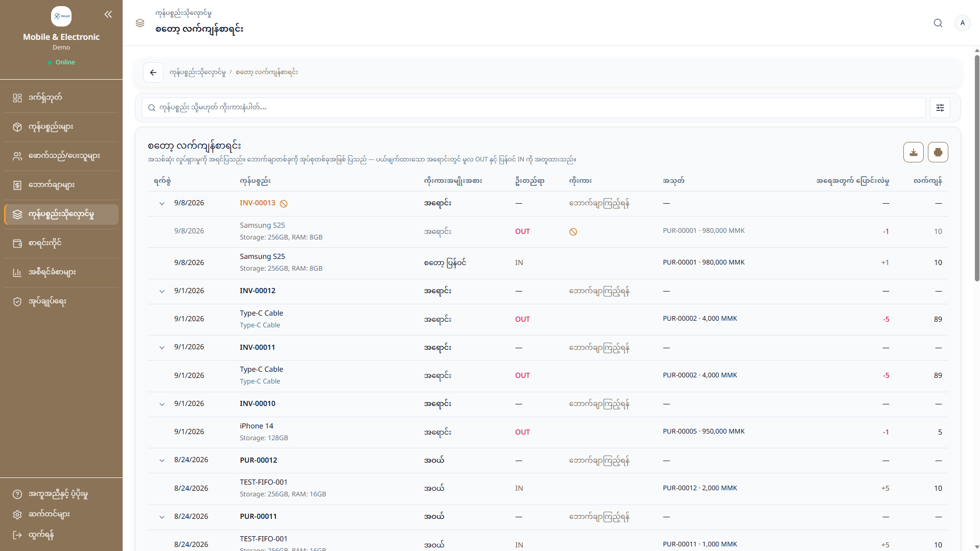
Task: Click the balance column header လက်ကျန်
Action: (x=927, y=181)
